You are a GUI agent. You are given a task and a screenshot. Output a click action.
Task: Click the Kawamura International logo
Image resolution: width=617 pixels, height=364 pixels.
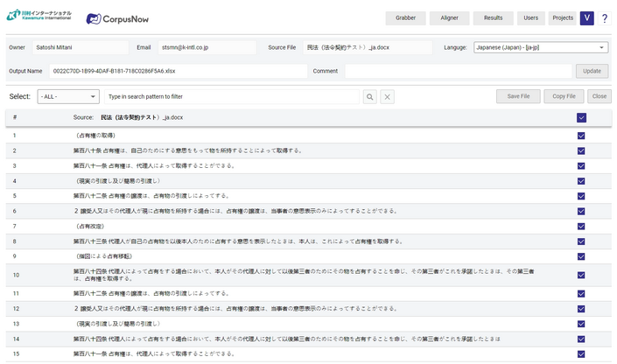(39, 17)
